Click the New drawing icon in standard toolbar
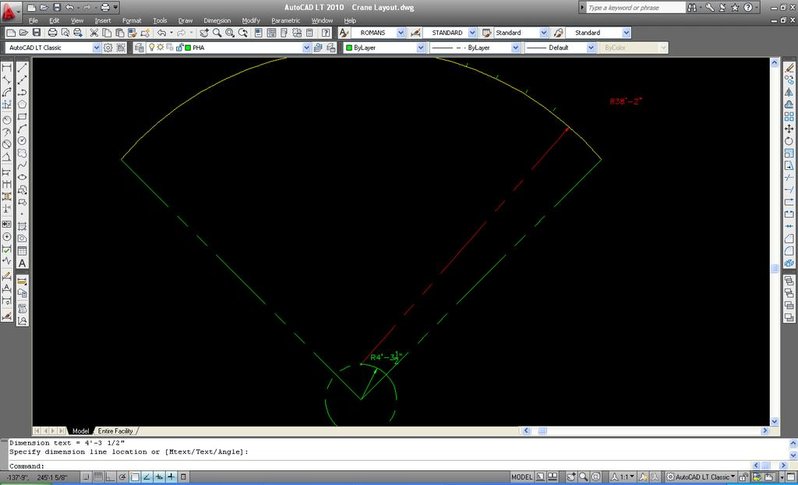Viewport: 798px width, 485px height. click(x=11, y=33)
